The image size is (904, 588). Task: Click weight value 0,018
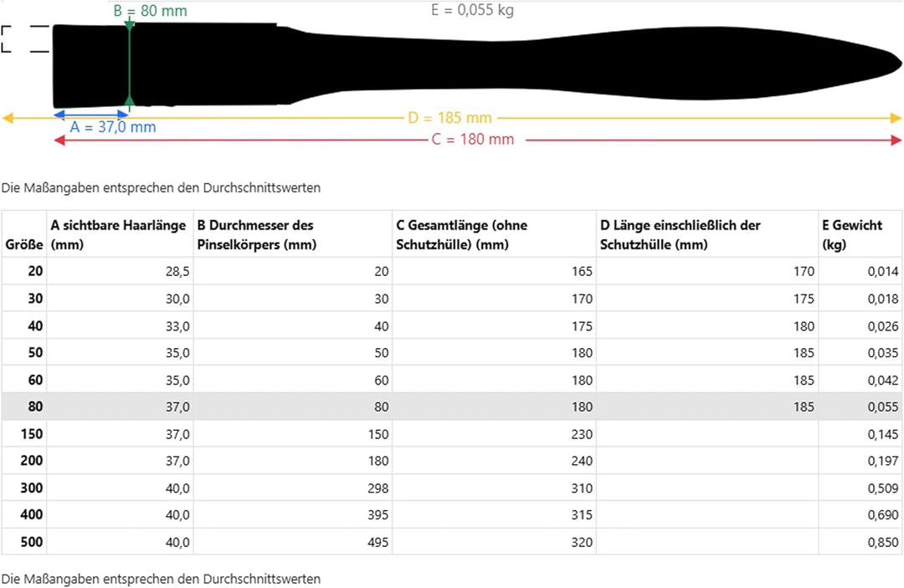coord(883,299)
